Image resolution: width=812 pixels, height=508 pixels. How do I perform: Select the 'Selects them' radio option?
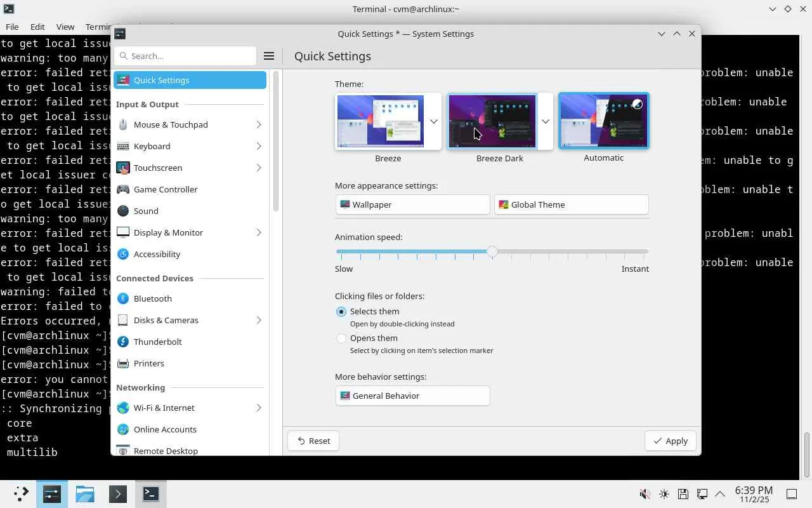367,311
